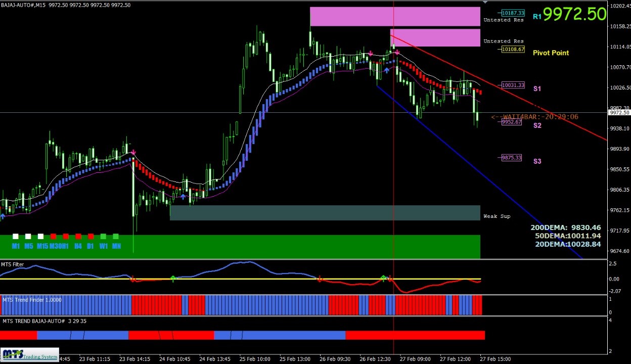Image resolution: width=631 pixels, height=364 pixels.
Task: Click the red H4 timeframe indicator square
Action: (x=78, y=237)
